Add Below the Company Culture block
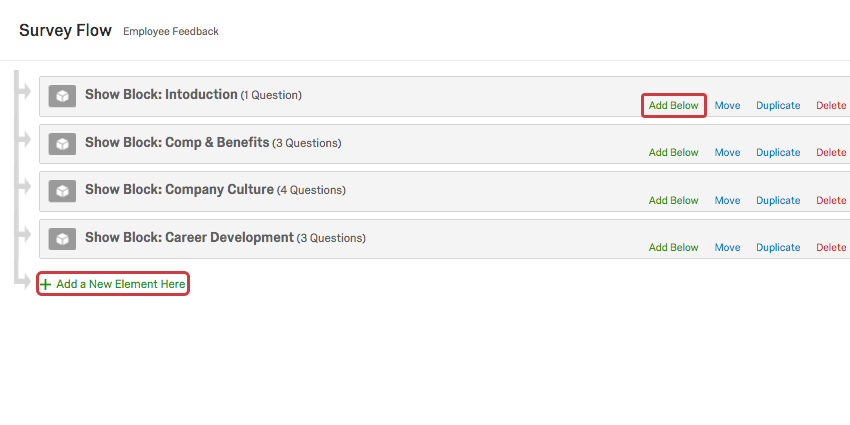 click(673, 200)
